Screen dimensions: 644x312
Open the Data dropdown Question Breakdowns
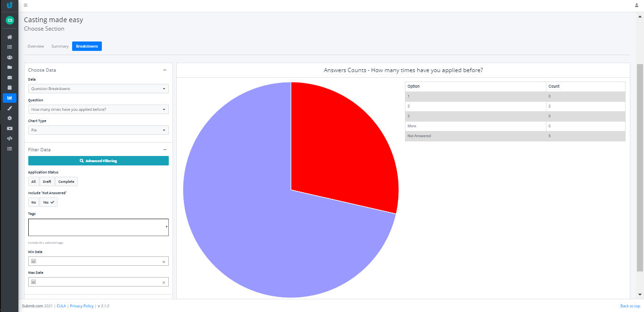click(x=99, y=89)
